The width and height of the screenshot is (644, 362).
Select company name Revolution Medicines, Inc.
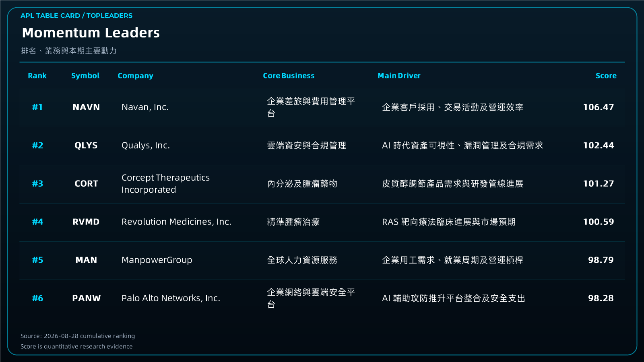pyautogui.click(x=176, y=222)
